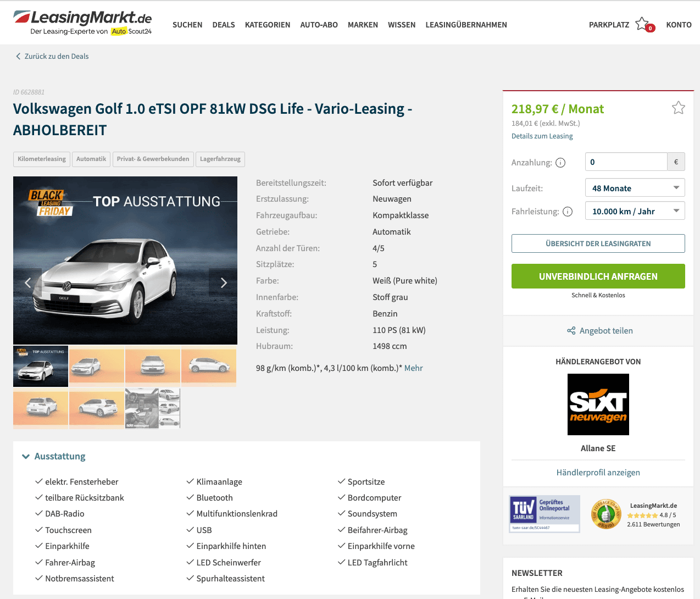The height and width of the screenshot is (599, 700).
Task: Click the Sofort verfügbar value
Action: 403,183
